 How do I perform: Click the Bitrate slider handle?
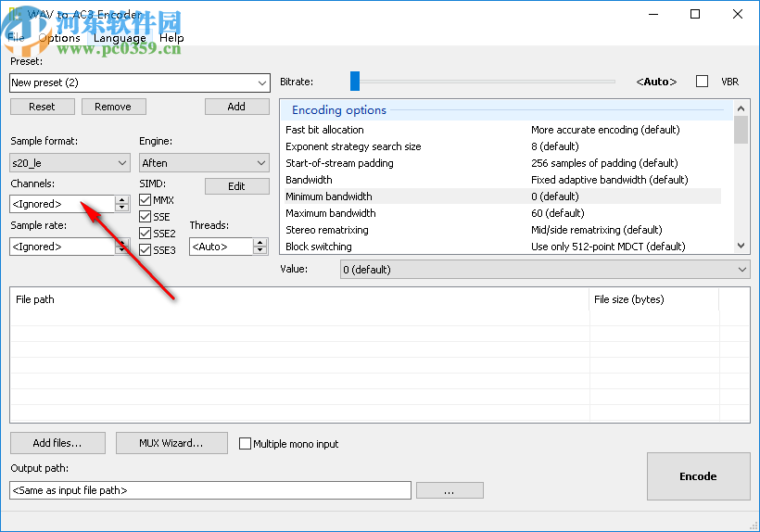click(x=355, y=81)
